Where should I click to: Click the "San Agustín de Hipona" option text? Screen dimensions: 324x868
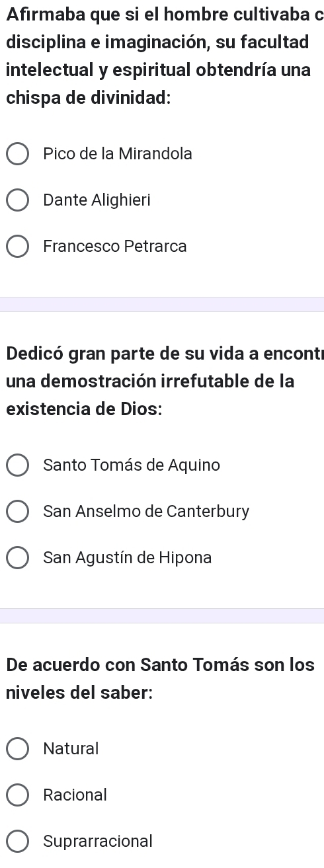click(128, 558)
